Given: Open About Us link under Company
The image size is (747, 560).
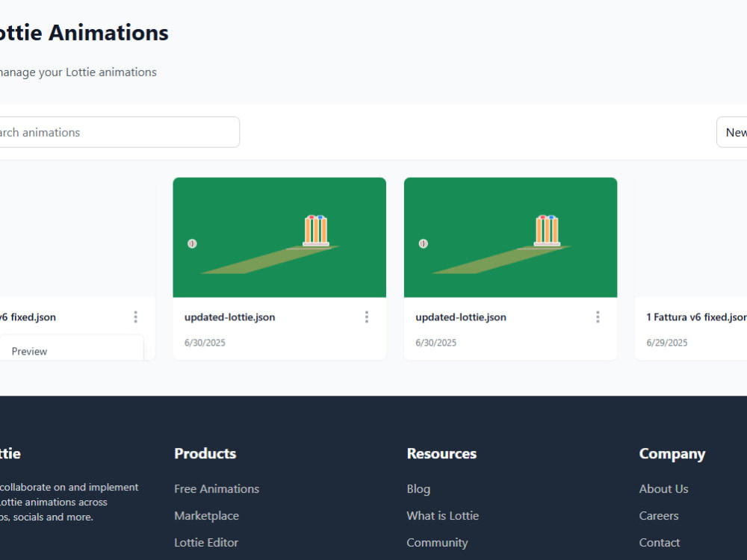Looking at the screenshot, I should [663, 489].
